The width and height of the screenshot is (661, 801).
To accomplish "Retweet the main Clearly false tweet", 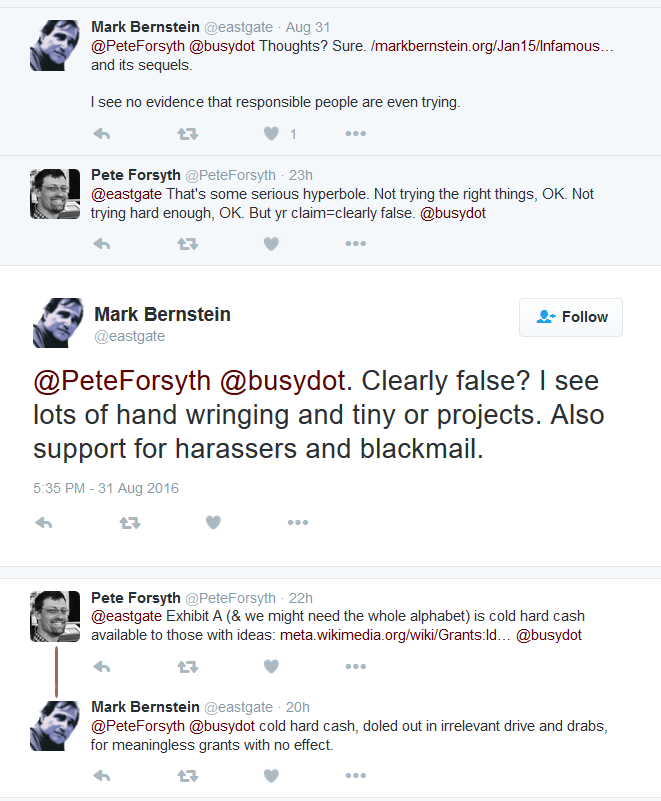I will tap(130, 523).
